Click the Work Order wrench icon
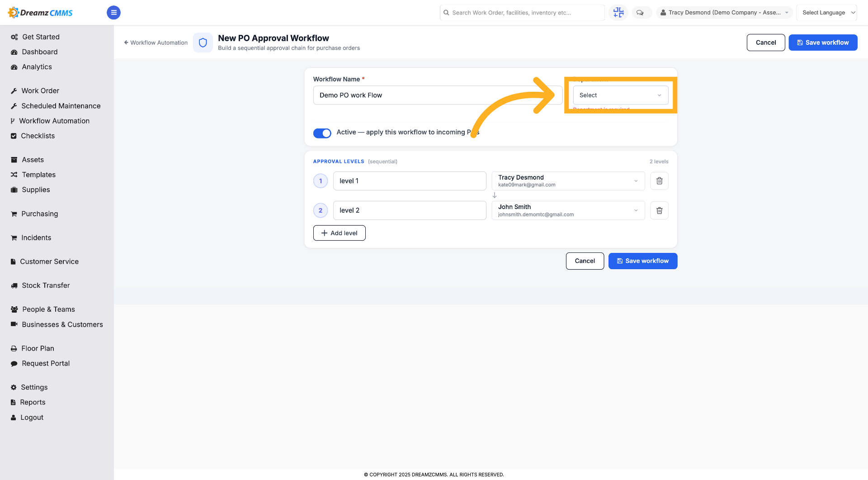This screenshot has height=480, width=868. (x=14, y=91)
